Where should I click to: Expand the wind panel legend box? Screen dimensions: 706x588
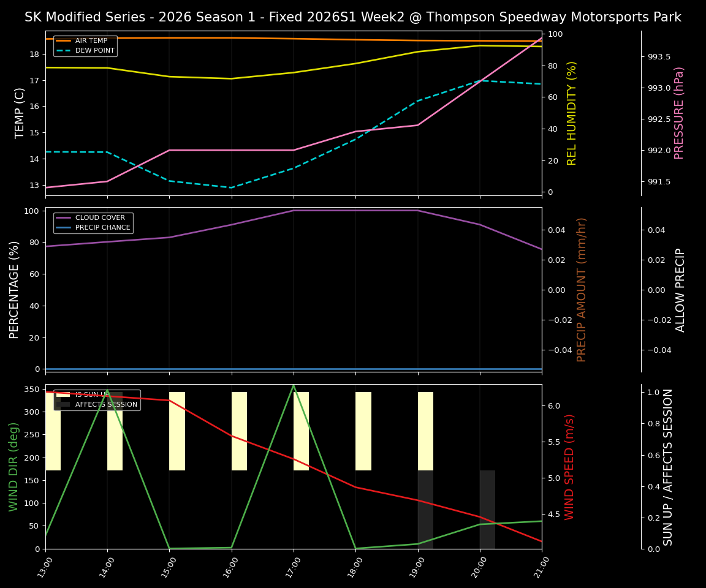pos(97,399)
